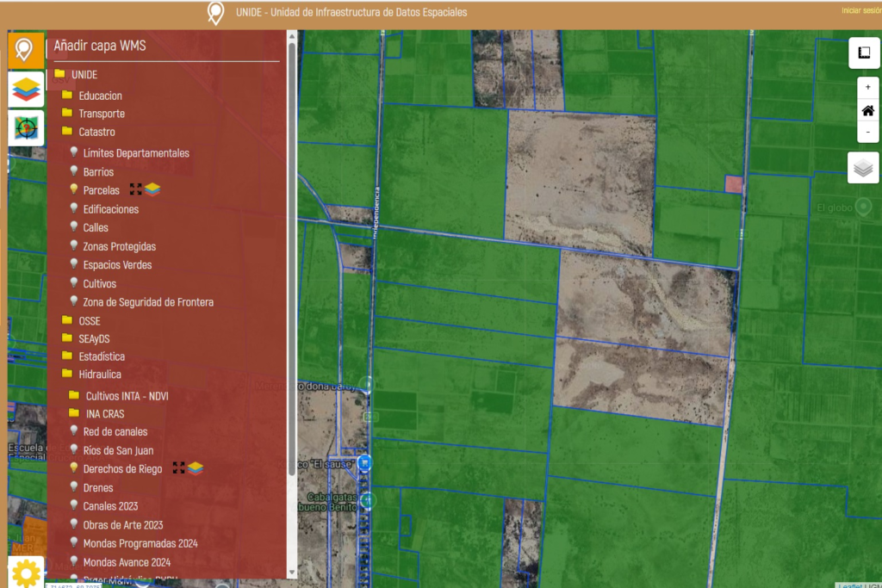Enable the Barrios layer bulb

[74, 171]
